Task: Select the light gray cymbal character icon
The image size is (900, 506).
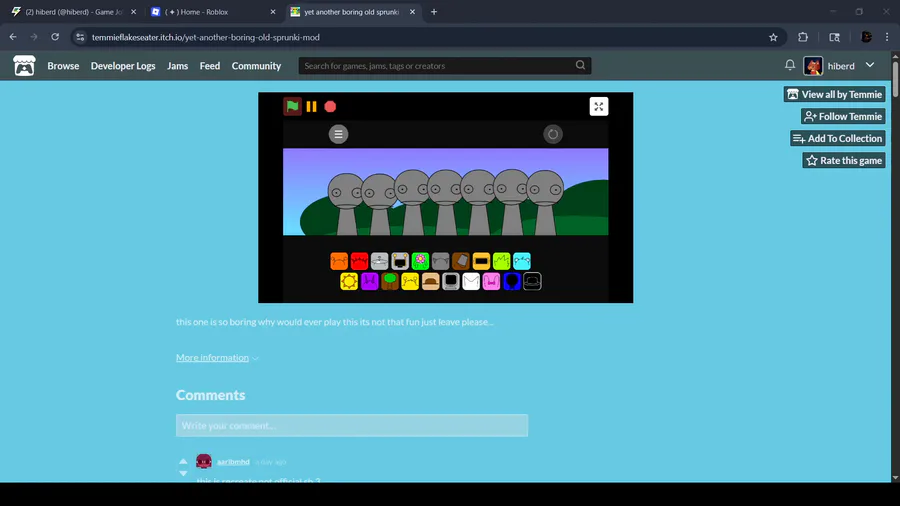Action: click(x=379, y=261)
